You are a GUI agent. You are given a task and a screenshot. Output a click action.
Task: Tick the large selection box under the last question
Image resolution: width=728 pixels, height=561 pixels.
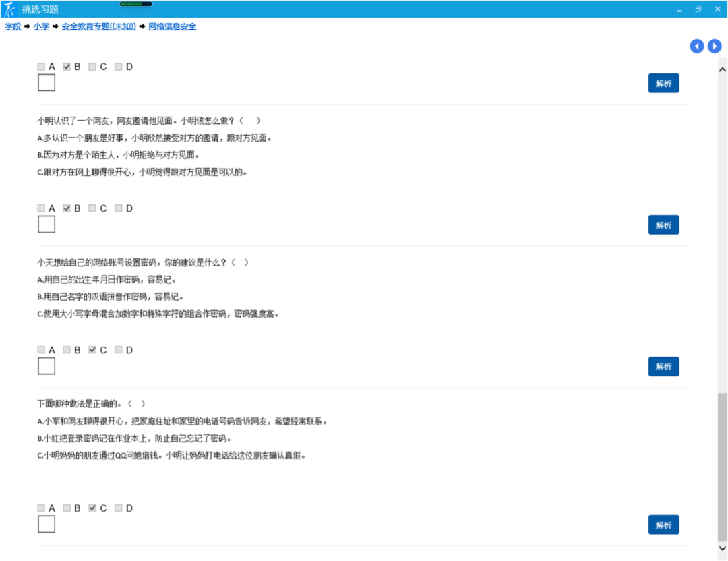47,524
